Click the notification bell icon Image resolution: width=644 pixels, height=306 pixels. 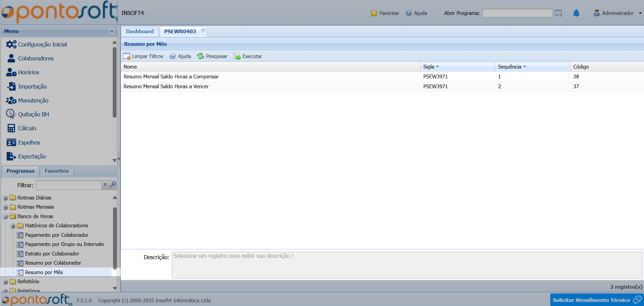click(576, 13)
